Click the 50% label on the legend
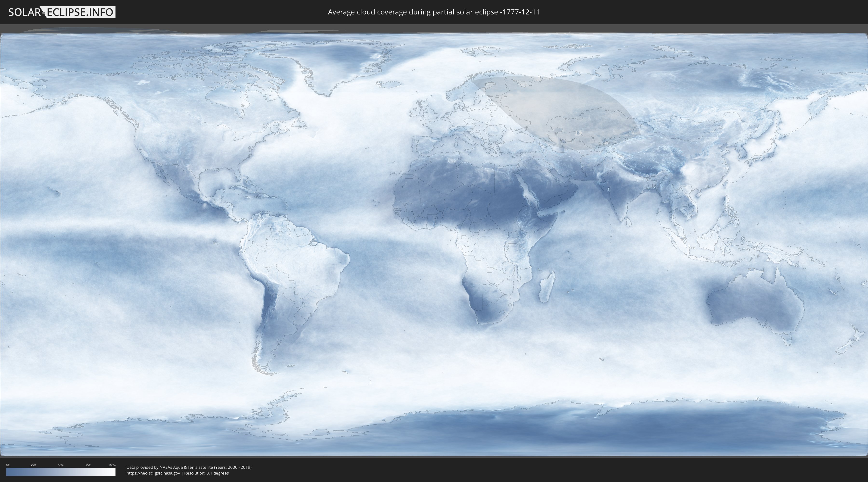 click(x=61, y=465)
